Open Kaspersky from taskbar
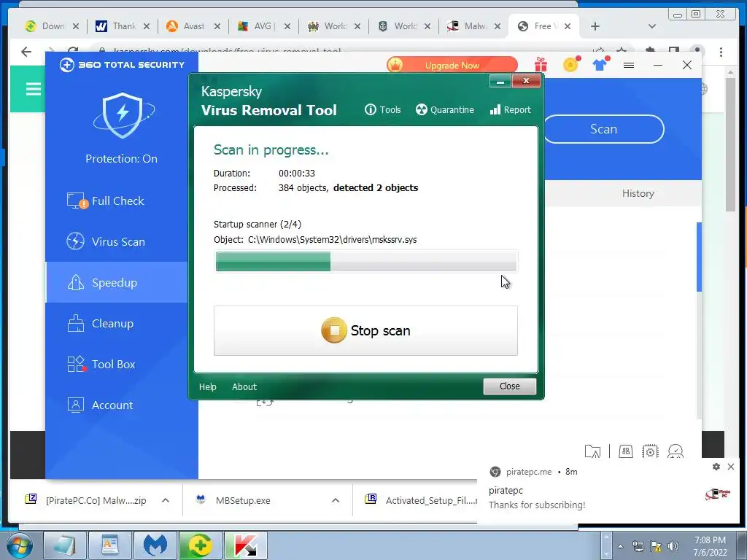747x560 pixels. [x=245, y=545]
